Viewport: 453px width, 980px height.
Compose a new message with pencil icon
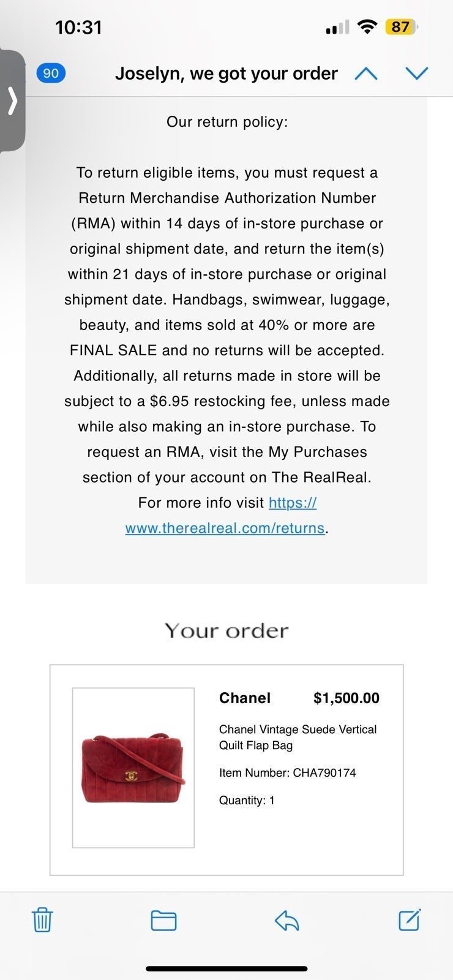coord(410,919)
